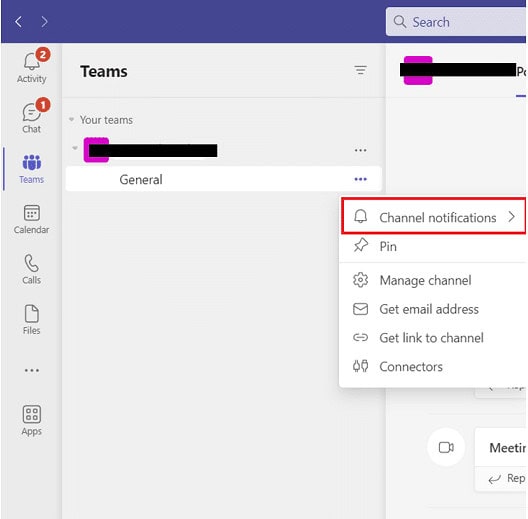Viewport: 528px width, 519px height.
Task: Choose Pin from the channel menu
Action: 433,246
